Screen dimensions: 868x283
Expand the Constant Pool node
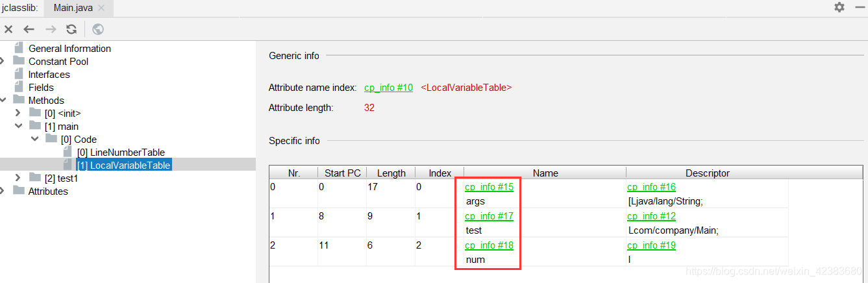tap(3, 61)
